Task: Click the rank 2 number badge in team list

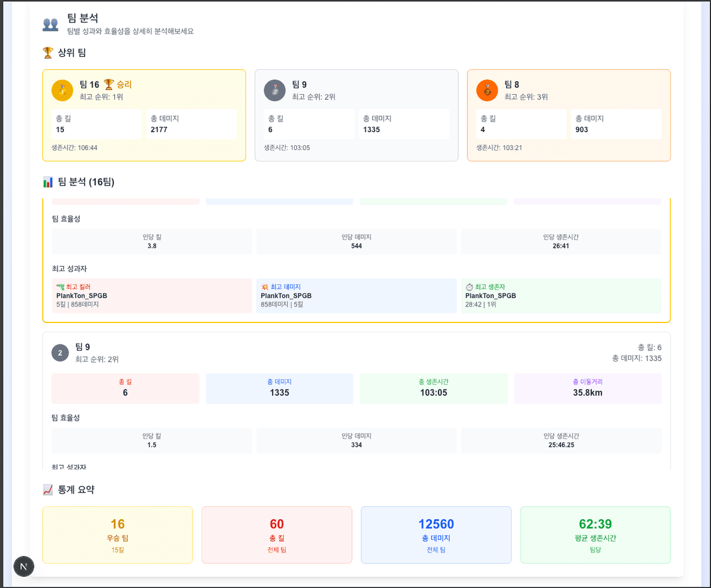Action: point(60,353)
